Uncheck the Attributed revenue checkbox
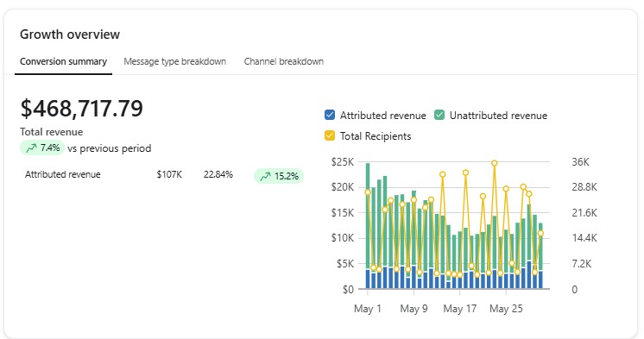The width and height of the screenshot is (644, 339). pyautogui.click(x=330, y=115)
